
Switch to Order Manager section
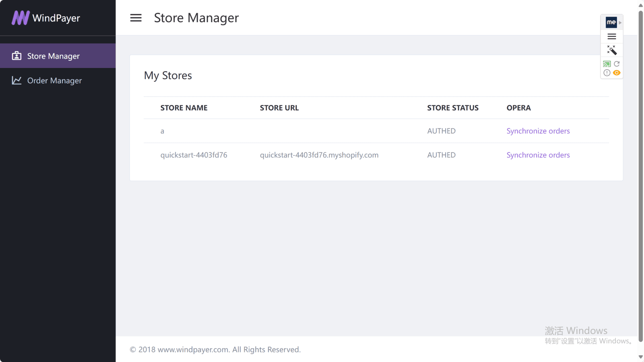54,80
